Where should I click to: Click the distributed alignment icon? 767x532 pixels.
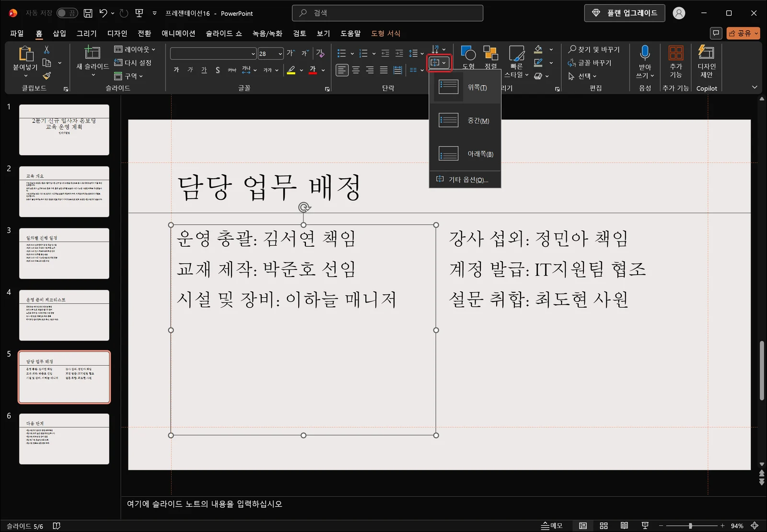pyautogui.click(x=397, y=70)
